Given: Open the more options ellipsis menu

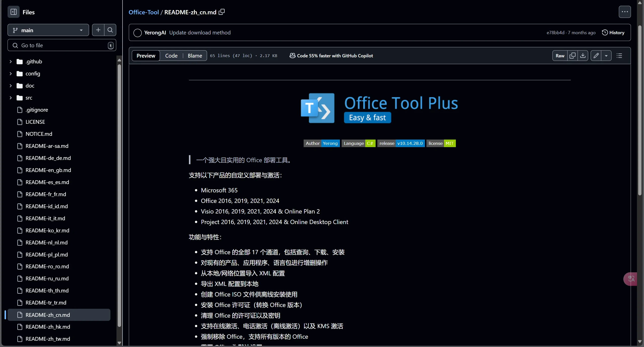Looking at the screenshot, I should pos(625,12).
